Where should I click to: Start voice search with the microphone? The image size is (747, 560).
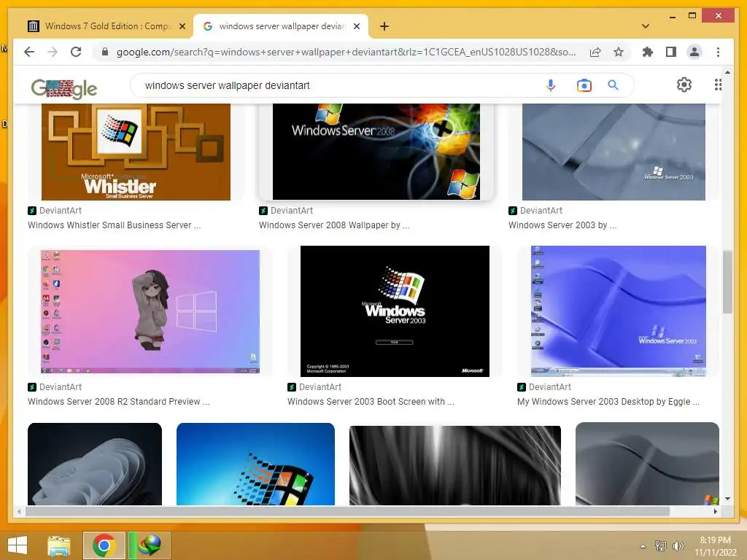[x=550, y=85]
